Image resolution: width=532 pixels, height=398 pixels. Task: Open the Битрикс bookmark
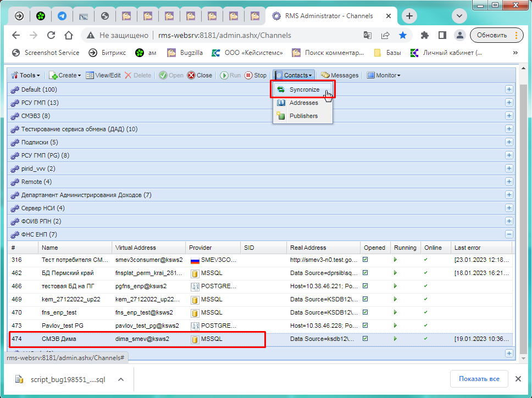tap(107, 53)
